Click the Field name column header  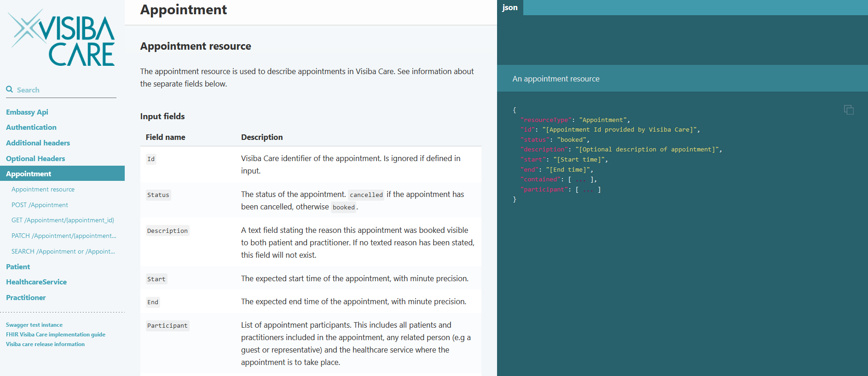[x=166, y=137]
